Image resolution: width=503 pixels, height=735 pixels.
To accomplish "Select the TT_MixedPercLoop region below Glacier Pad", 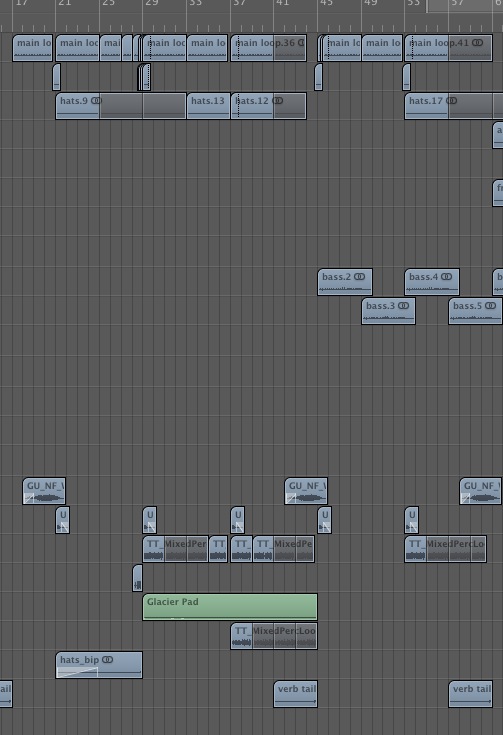I will tap(274, 636).
